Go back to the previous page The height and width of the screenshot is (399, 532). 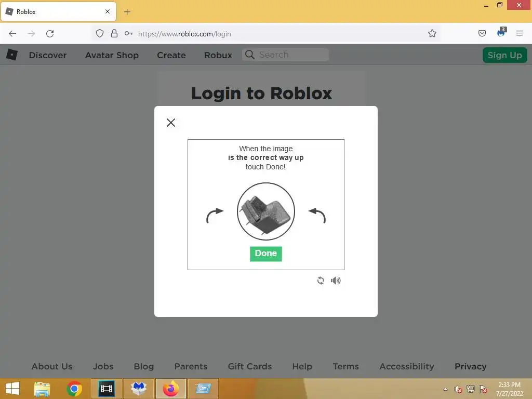point(12,34)
